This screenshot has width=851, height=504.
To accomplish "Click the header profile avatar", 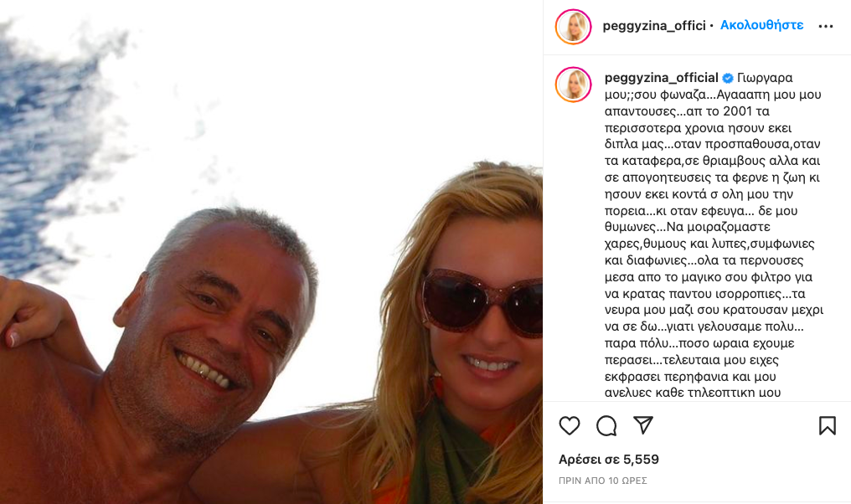I will pos(573,27).
